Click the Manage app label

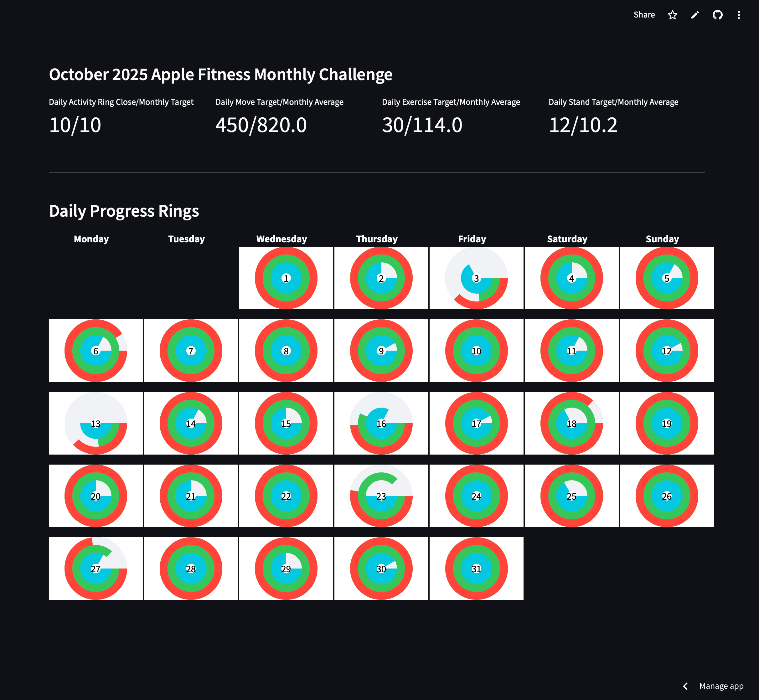click(721, 686)
